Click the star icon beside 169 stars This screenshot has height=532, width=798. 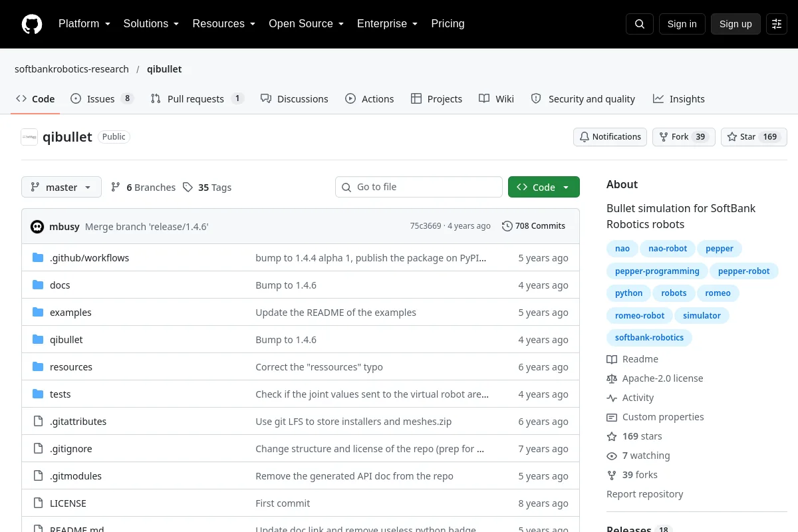coord(612,436)
